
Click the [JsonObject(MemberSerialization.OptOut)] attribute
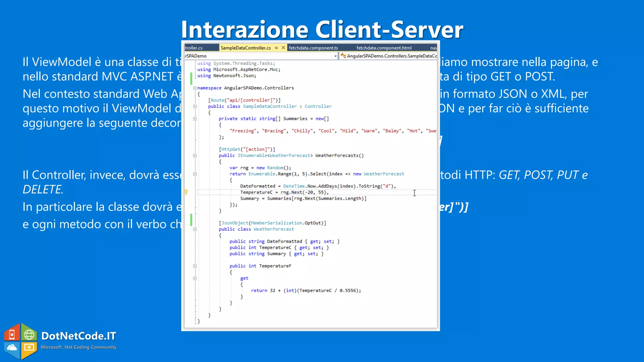point(272,223)
